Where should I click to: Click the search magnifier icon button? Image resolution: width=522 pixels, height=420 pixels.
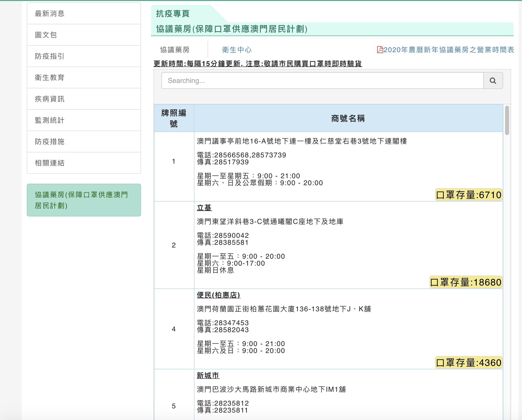(x=493, y=80)
